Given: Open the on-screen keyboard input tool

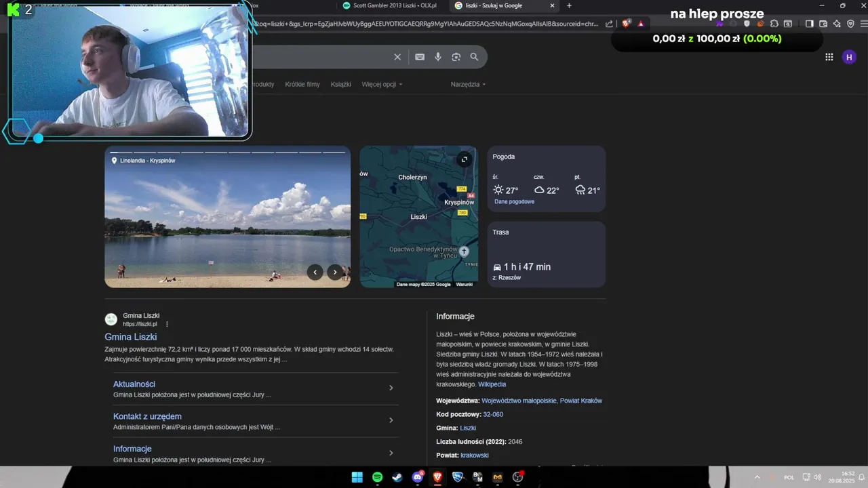Looking at the screenshot, I should [420, 57].
